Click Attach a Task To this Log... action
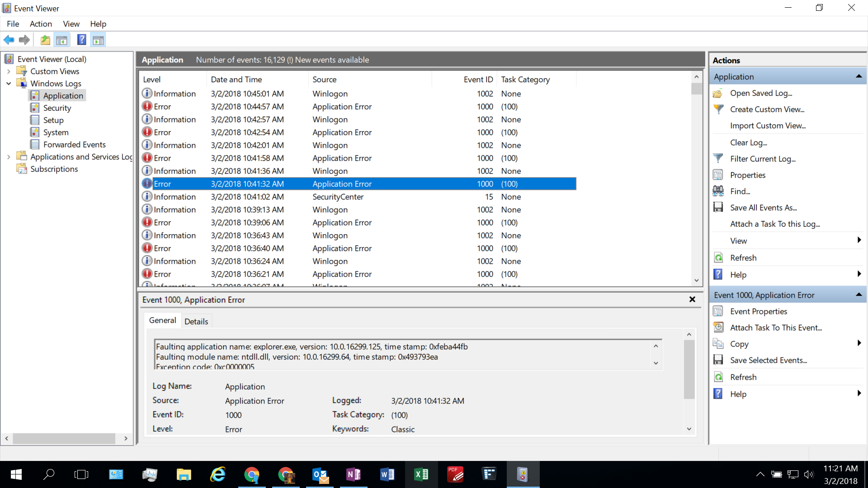 pyautogui.click(x=775, y=224)
